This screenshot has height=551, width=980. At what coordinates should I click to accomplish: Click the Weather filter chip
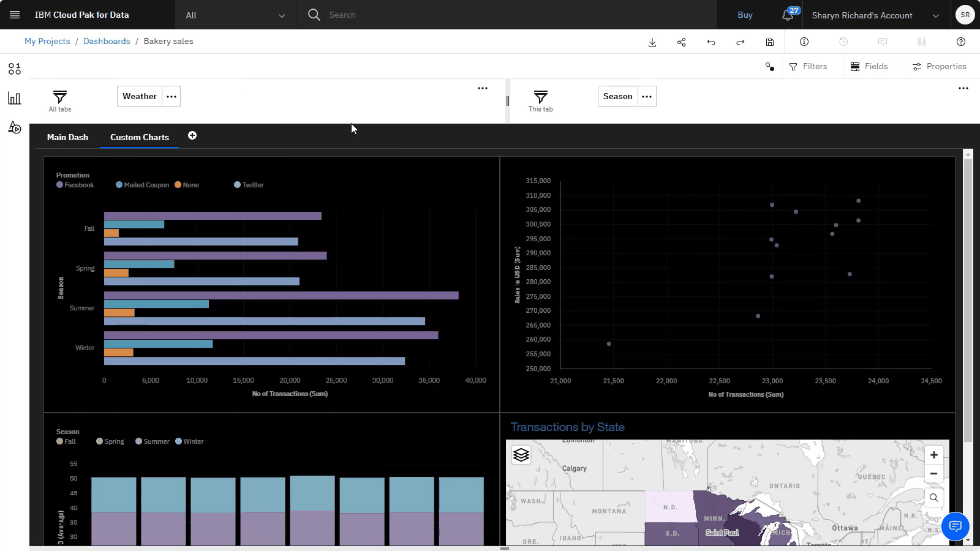[140, 96]
